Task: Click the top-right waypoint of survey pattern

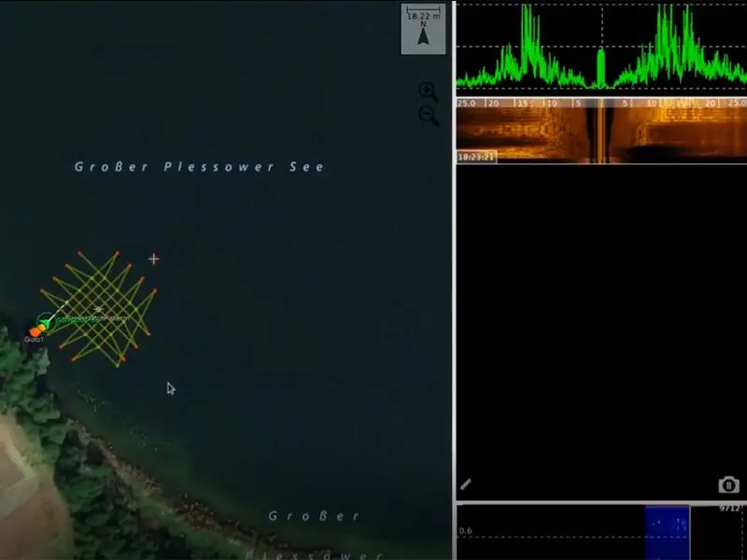Action: (x=117, y=253)
